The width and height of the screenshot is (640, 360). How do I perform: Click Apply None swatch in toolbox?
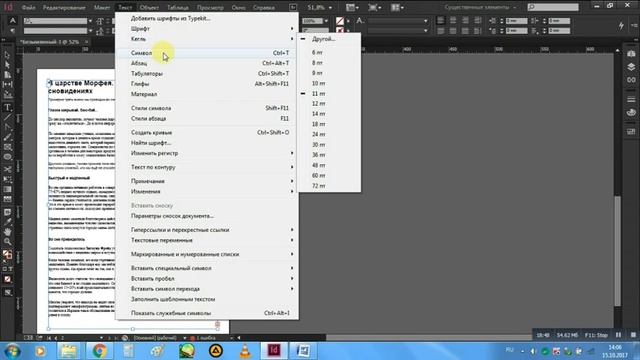pos(7,280)
